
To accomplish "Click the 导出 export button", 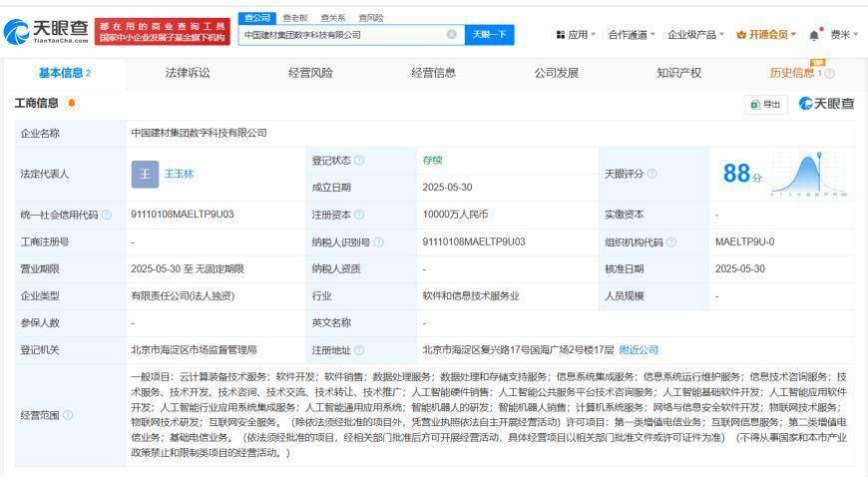I will tap(766, 104).
